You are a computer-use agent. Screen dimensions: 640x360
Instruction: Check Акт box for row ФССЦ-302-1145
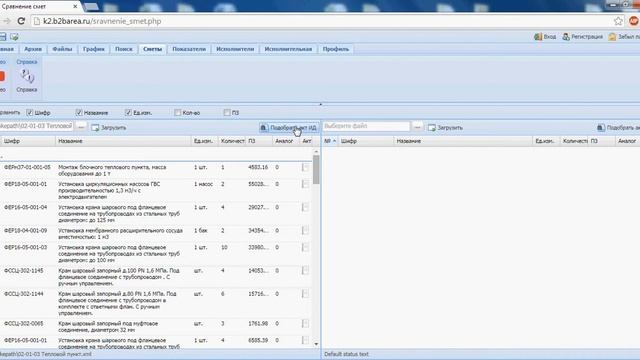tap(305, 271)
